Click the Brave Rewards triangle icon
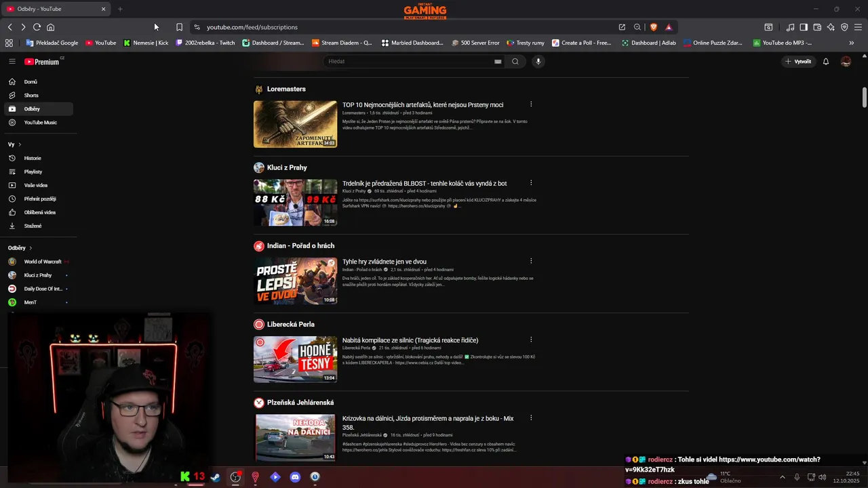Viewport: 868px width, 488px height. (x=669, y=27)
